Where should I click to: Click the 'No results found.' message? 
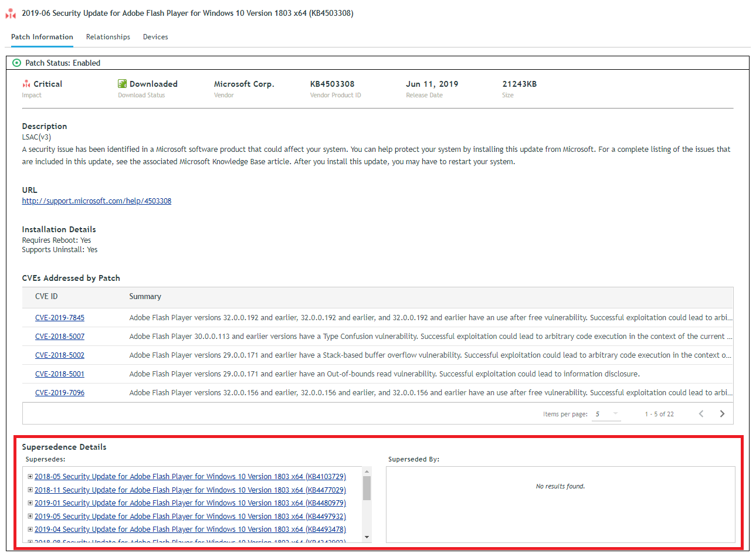560,486
